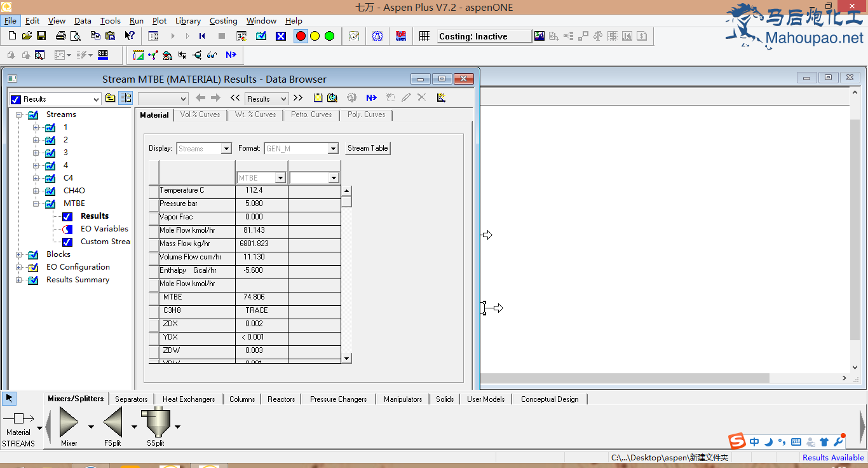
Task: Click the blue X toolbar icon
Action: tap(281, 36)
